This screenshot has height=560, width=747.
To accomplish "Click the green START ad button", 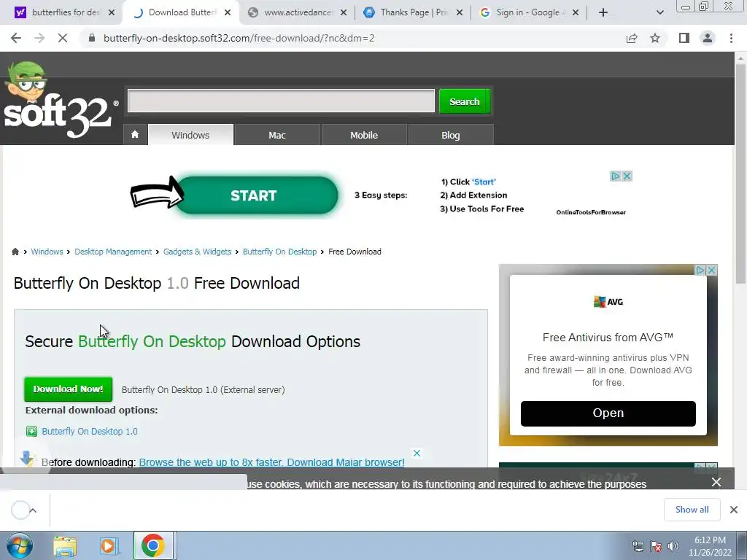I will coord(256,195).
